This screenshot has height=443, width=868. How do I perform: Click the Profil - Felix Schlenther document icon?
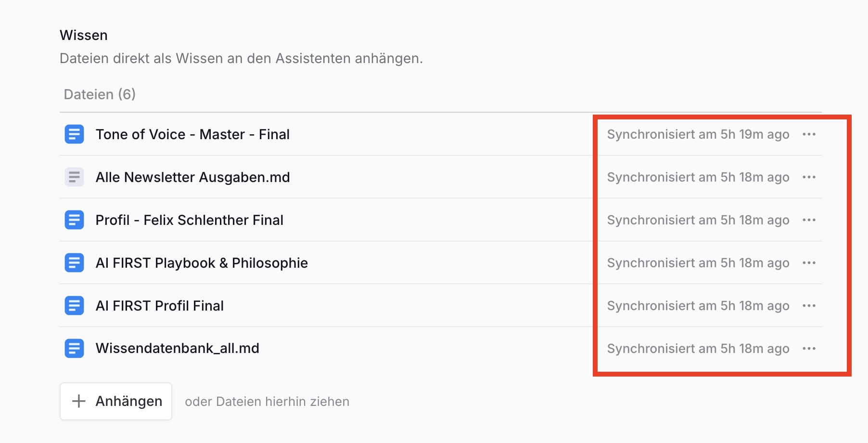(74, 220)
